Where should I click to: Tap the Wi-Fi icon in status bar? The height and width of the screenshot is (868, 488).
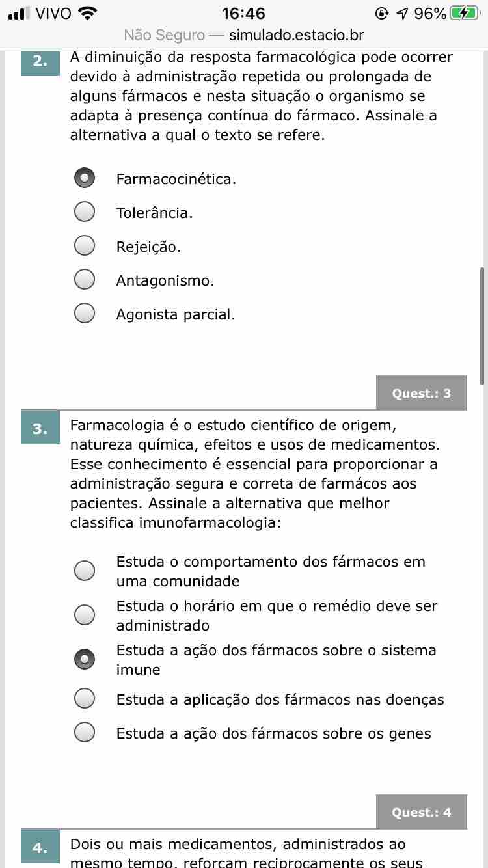[x=87, y=13]
